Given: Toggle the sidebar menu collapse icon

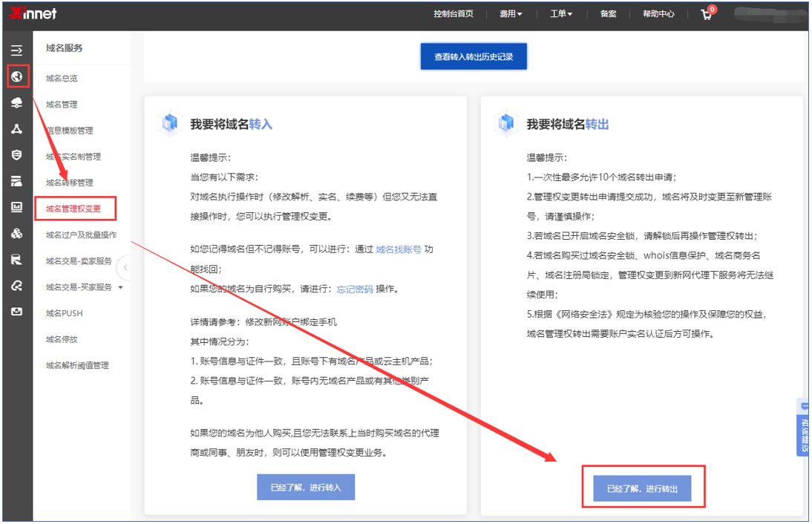Looking at the screenshot, I should click(16, 50).
